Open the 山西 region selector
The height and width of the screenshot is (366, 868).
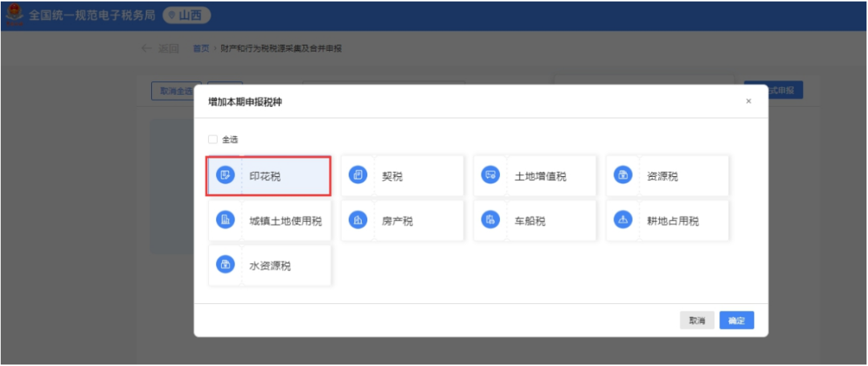tap(186, 15)
